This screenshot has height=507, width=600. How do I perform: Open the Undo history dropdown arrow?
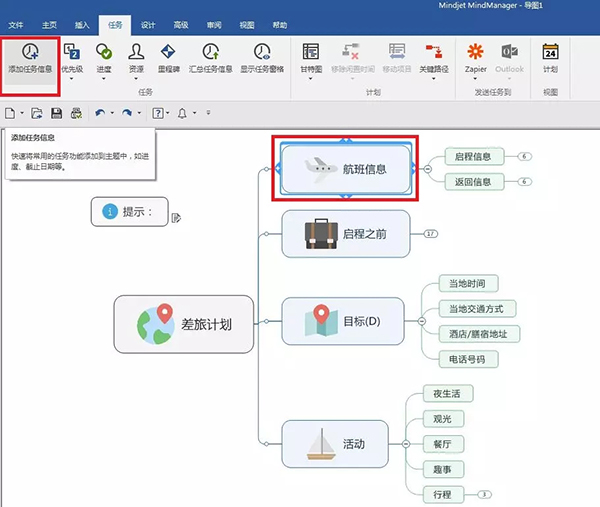tap(112, 113)
